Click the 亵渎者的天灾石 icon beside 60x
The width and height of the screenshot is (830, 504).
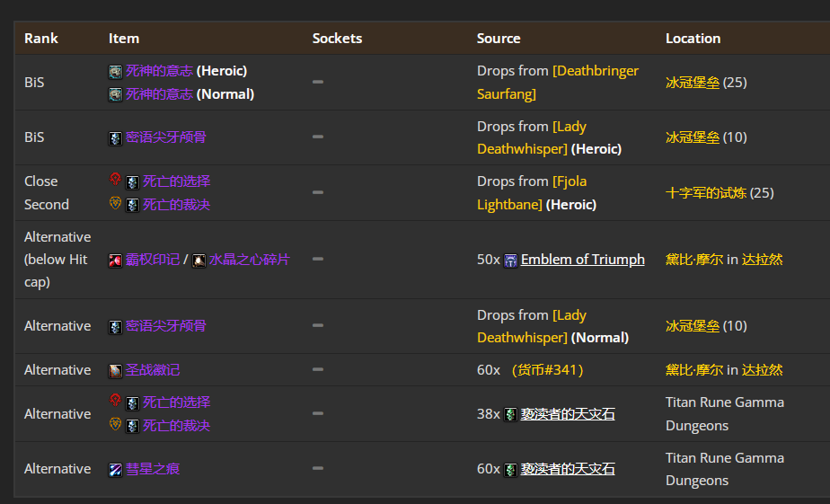(511, 470)
